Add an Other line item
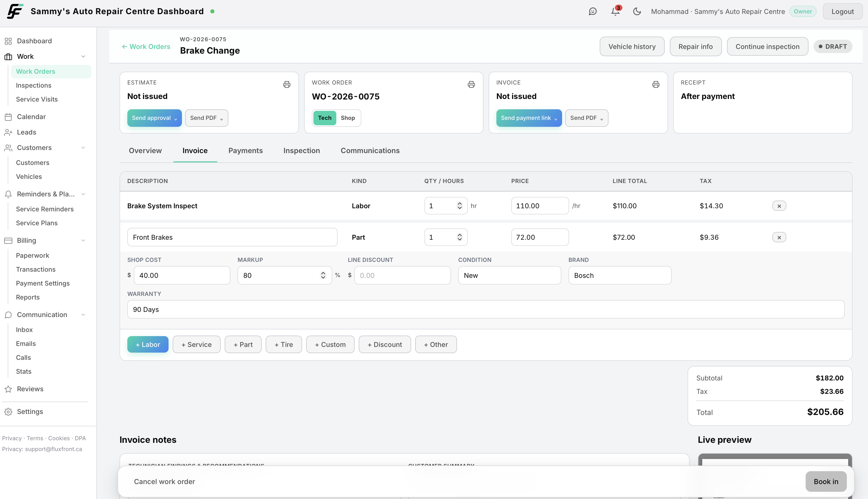 pos(436,344)
